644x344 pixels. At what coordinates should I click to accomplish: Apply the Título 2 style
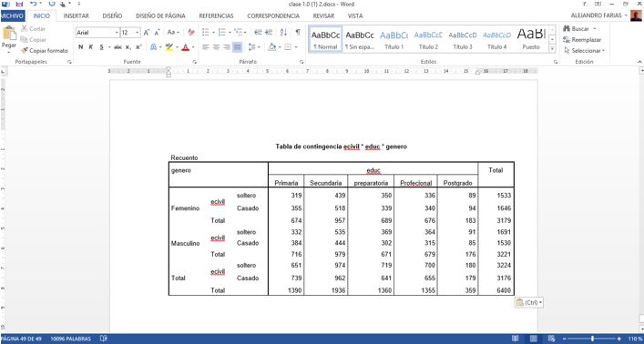[x=428, y=39]
